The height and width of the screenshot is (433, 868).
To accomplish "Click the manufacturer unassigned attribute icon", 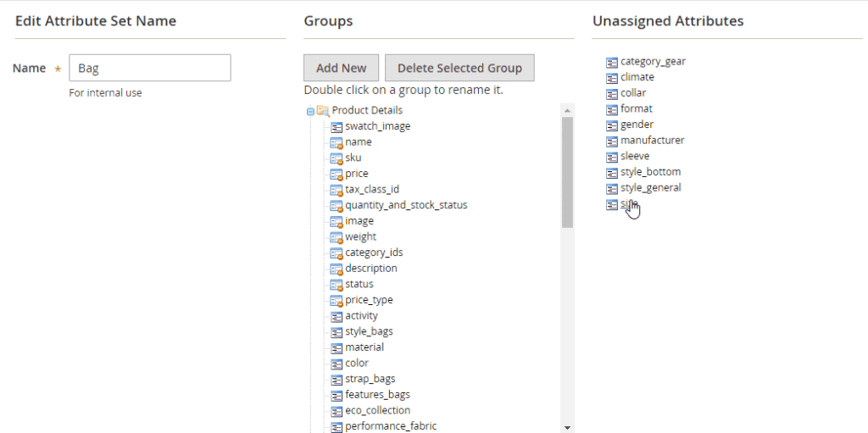I will pyautogui.click(x=612, y=142).
